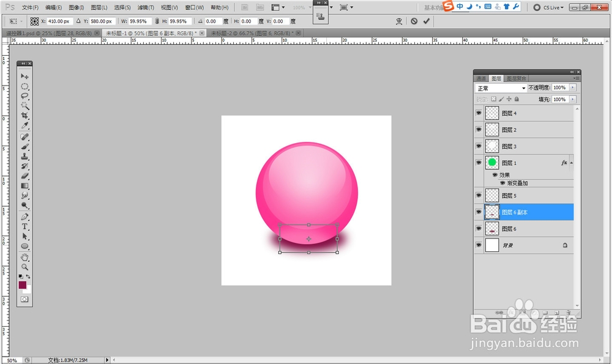Select the Zoom tool
612x364 pixels.
[24, 267]
